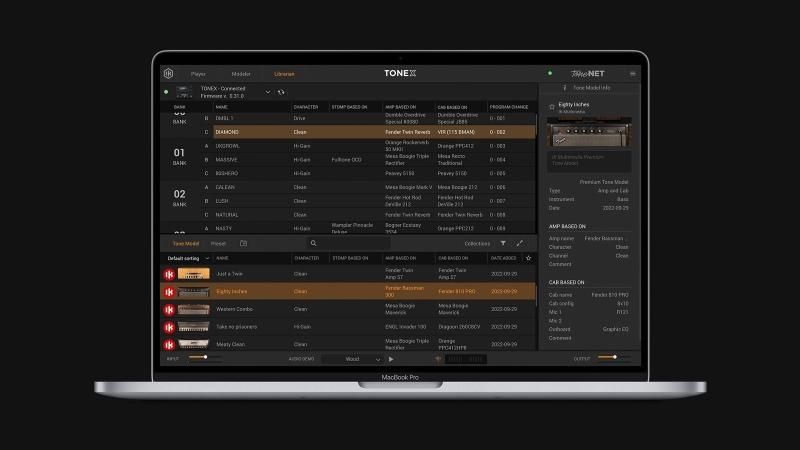Screen dimensions: 800x450
Task: Click the library search input field
Action: (348, 243)
